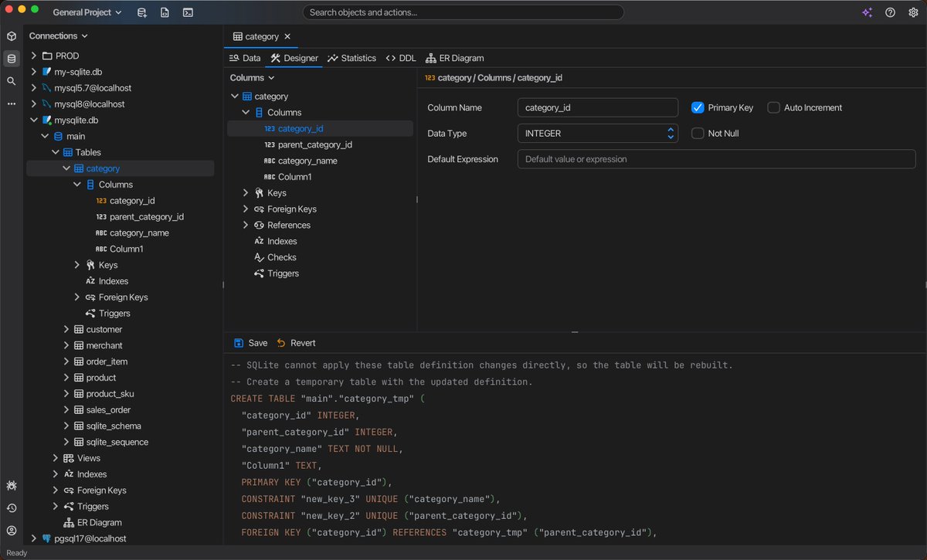Open the Data Type INTEGER dropdown
Screen dimensions: 927x560
coord(598,133)
